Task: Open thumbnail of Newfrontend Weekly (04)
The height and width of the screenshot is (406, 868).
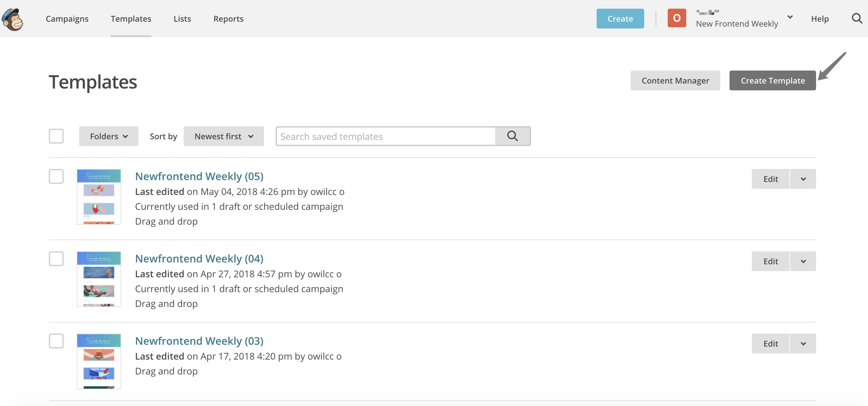Action: [x=99, y=279]
